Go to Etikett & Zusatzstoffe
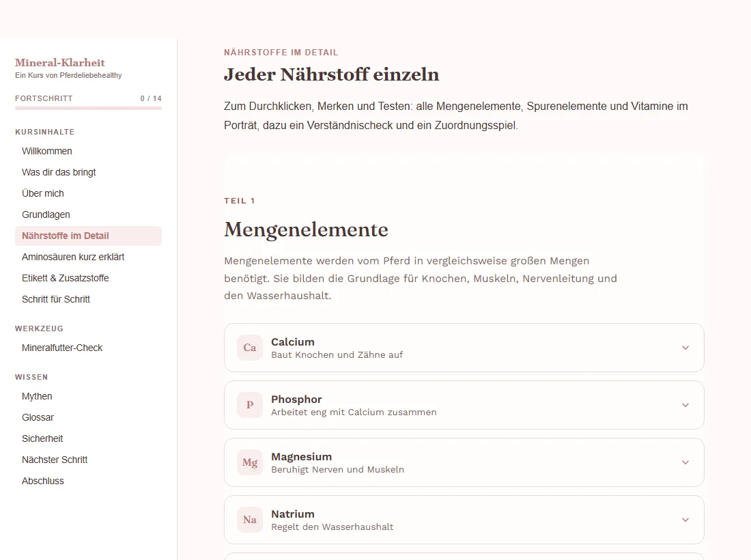The width and height of the screenshot is (751, 560). pyautogui.click(x=88, y=278)
